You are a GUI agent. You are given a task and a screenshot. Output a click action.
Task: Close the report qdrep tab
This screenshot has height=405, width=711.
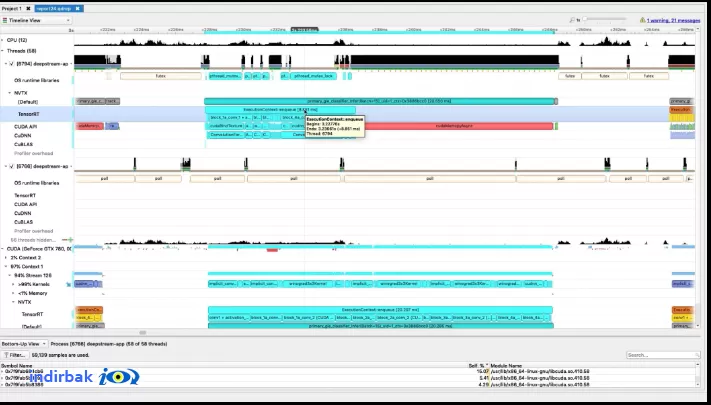point(78,9)
